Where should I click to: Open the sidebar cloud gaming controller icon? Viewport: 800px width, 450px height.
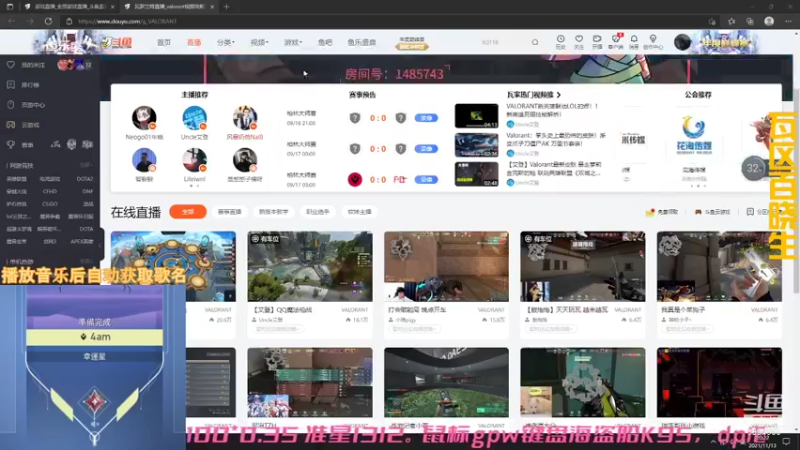pyautogui.click(x=11, y=124)
